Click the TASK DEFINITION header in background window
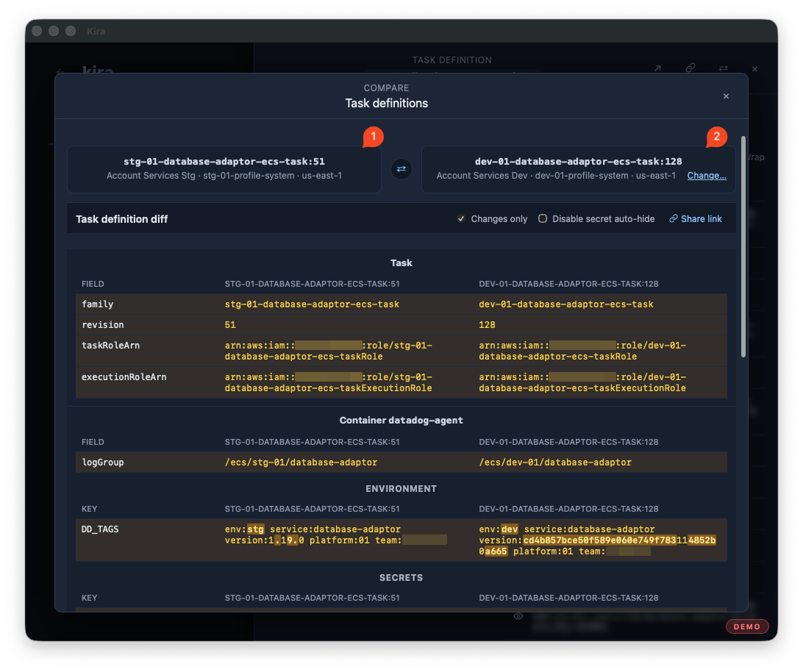The image size is (803, 672). [452, 60]
